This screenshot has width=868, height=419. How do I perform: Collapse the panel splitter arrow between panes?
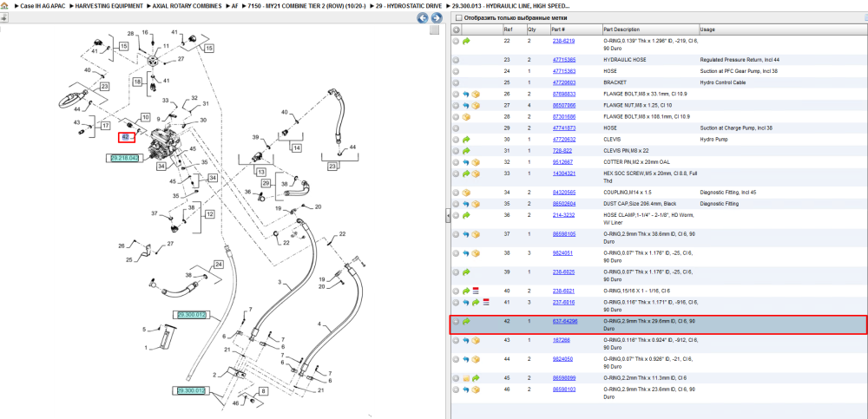pyautogui.click(x=448, y=216)
